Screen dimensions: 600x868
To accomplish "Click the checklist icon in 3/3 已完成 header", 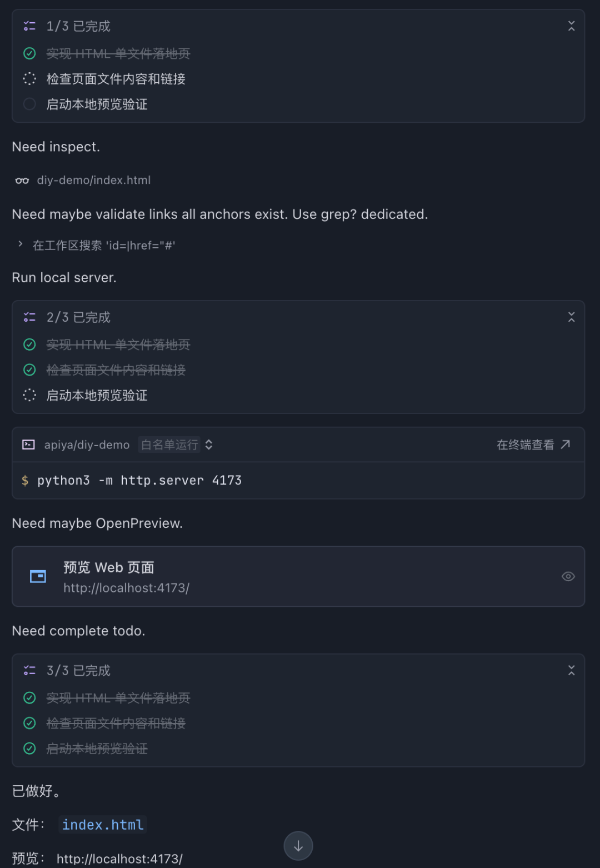I will (29, 671).
